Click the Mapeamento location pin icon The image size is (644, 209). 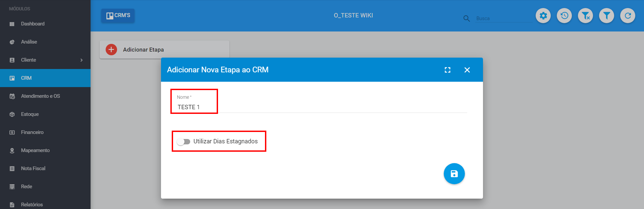coord(12,150)
